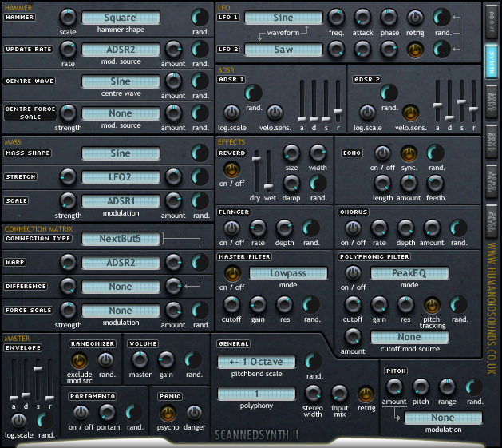Click the Chorus amount knob
502x448 pixels.
[432, 228]
